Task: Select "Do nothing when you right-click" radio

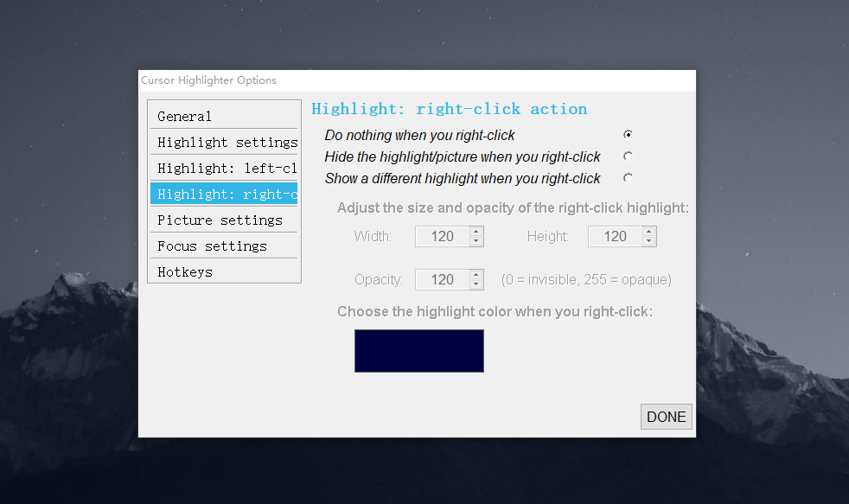Action: (x=628, y=134)
